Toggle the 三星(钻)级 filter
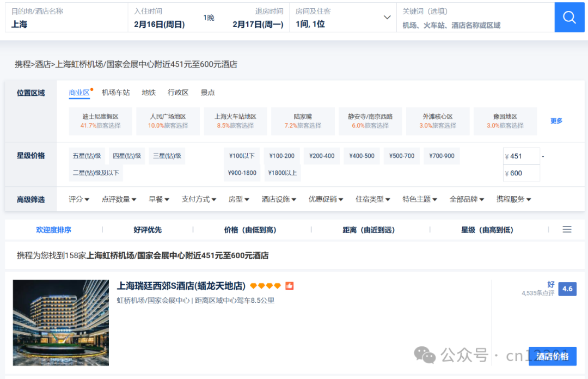The height and width of the screenshot is (379, 588). click(x=167, y=156)
